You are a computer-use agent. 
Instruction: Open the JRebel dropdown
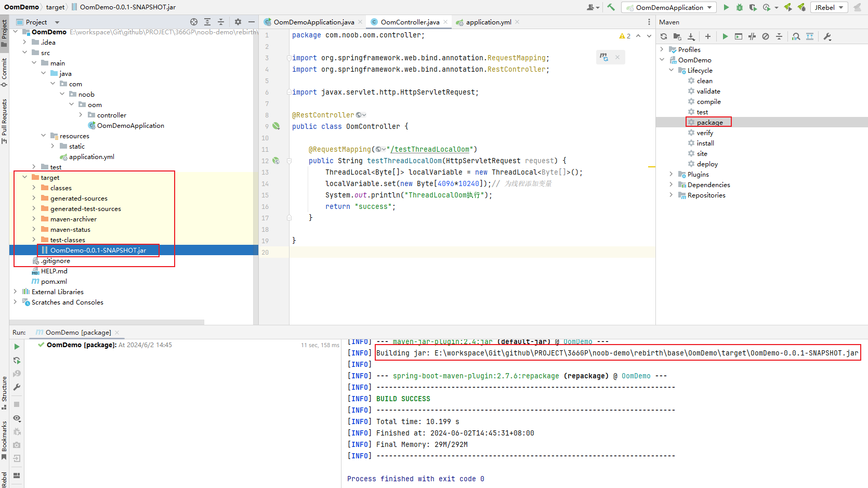[829, 7]
